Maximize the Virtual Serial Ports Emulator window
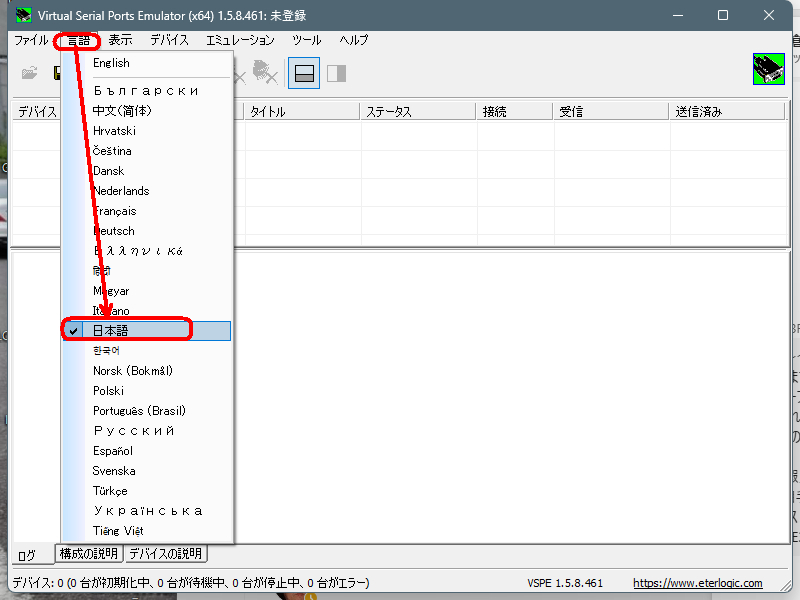 point(723,15)
